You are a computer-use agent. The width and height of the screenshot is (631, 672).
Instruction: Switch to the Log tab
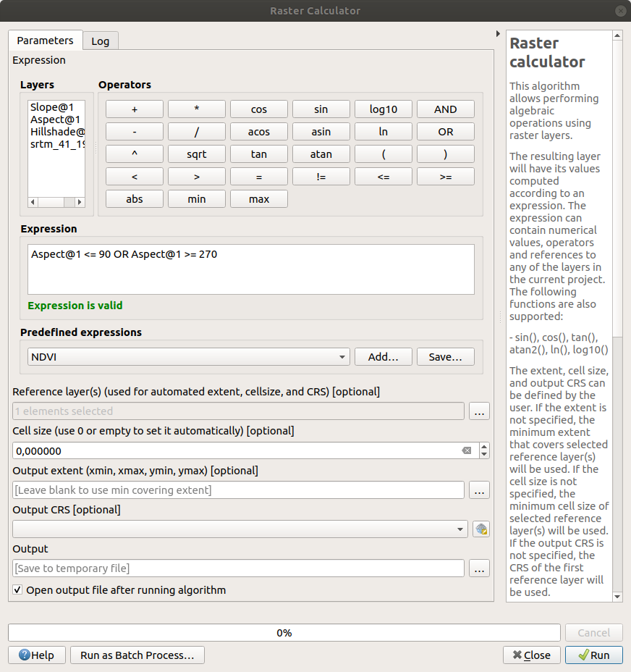pos(100,41)
